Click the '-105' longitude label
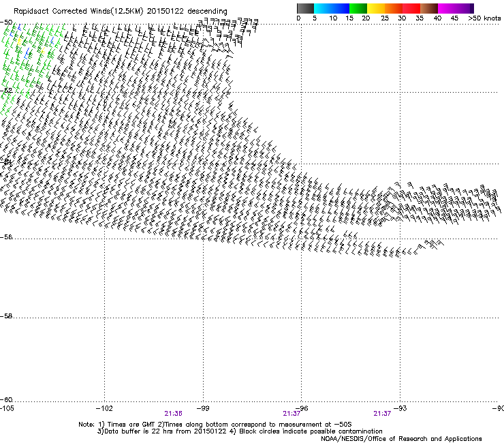 (x=7, y=408)
